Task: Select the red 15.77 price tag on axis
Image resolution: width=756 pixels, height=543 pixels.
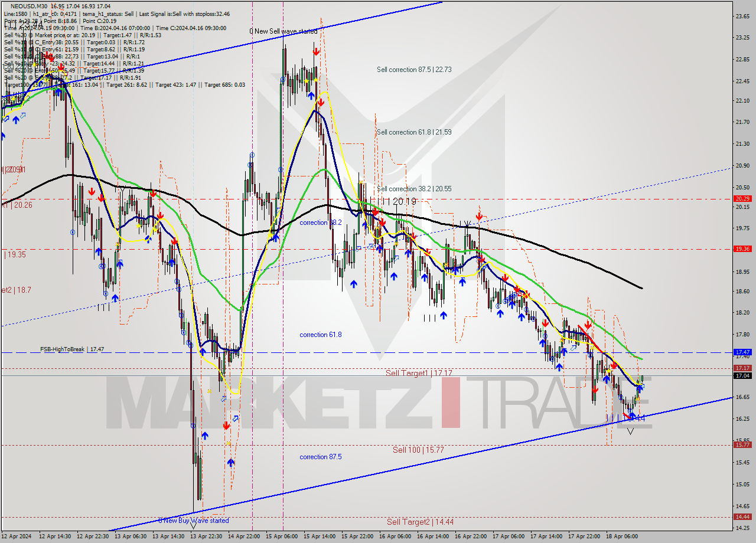Action: [x=742, y=445]
